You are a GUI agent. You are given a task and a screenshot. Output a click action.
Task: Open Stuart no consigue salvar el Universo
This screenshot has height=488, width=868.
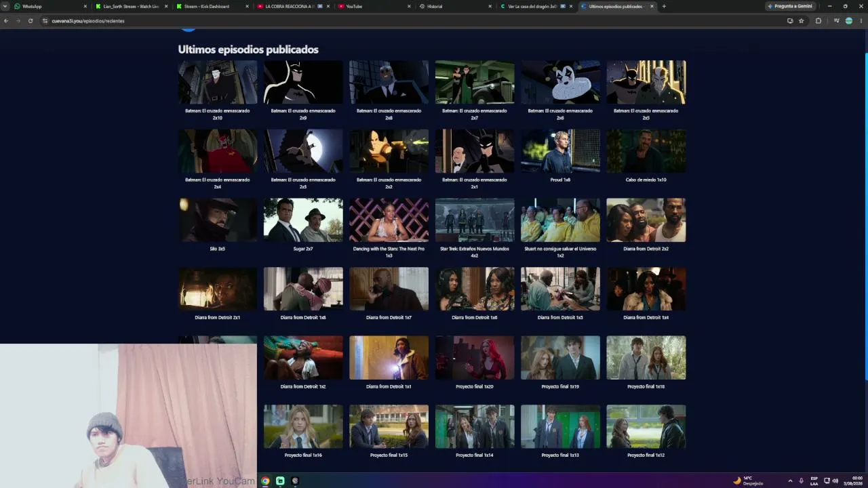click(x=560, y=220)
